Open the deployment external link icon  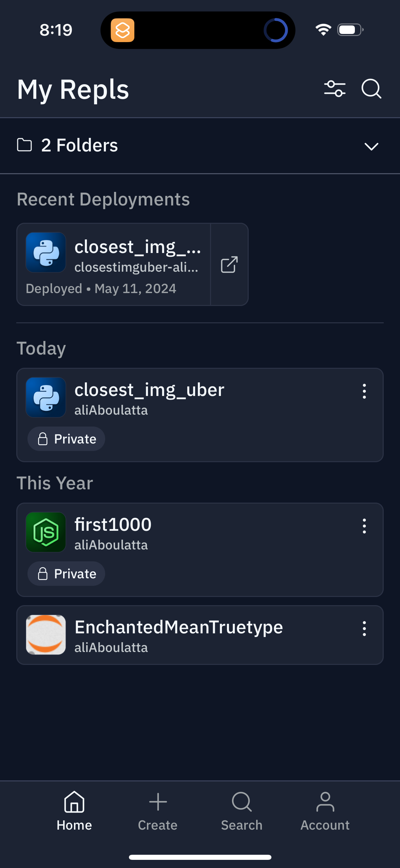pyautogui.click(x=229, y=265)
